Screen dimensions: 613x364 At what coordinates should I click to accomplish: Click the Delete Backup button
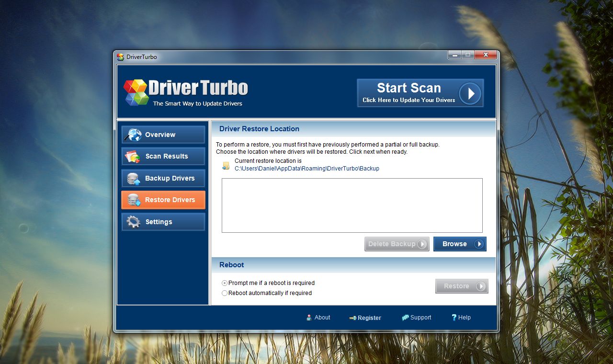pyautogui.click(x=397, y=244)
